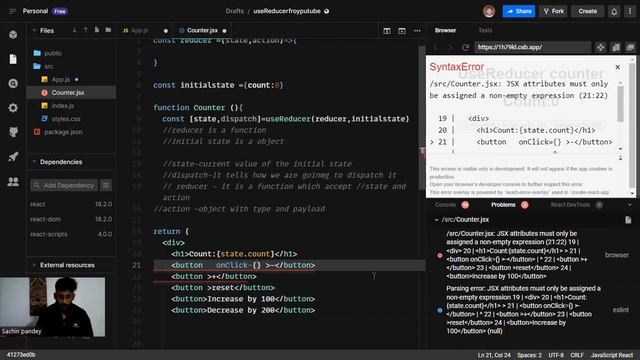The image size is (640, 360).
Task: Click the upload arrow in Files header
Action: tap(85, 30)
